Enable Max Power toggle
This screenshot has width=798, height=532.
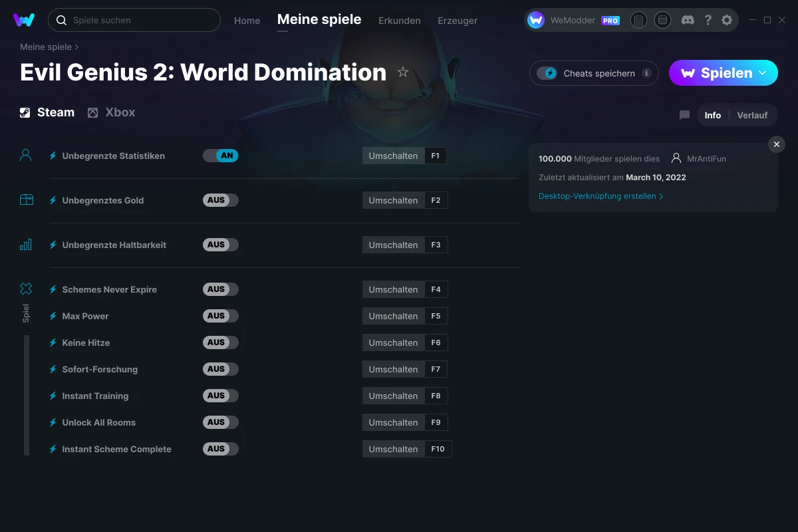coord(221,316)
